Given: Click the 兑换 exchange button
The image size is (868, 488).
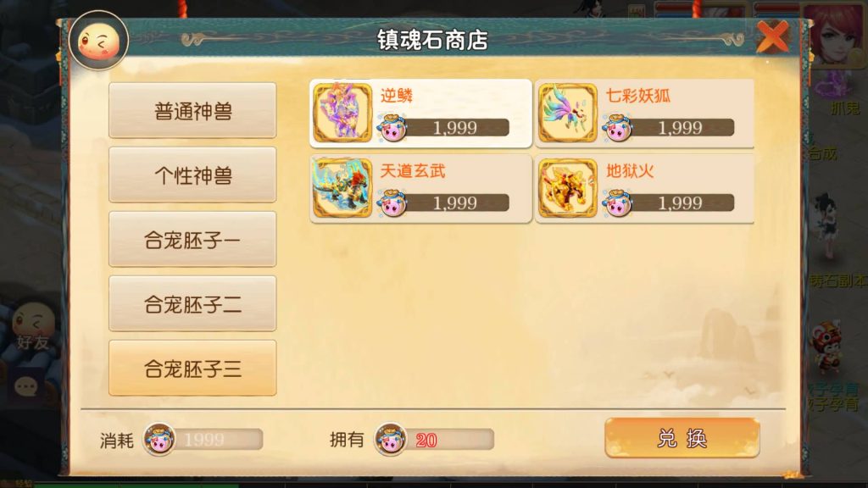Looking at the screenshot, I should click(x=682, y=438).
